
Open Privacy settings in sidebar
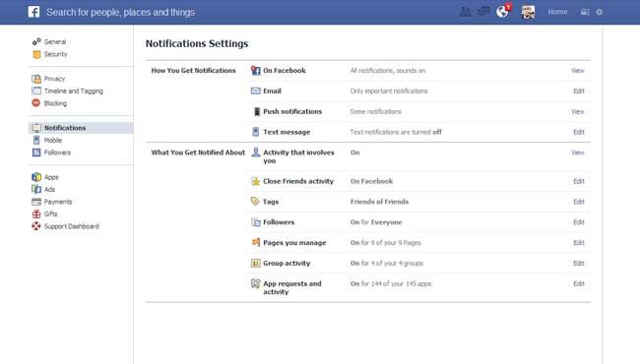click(55, 79)
